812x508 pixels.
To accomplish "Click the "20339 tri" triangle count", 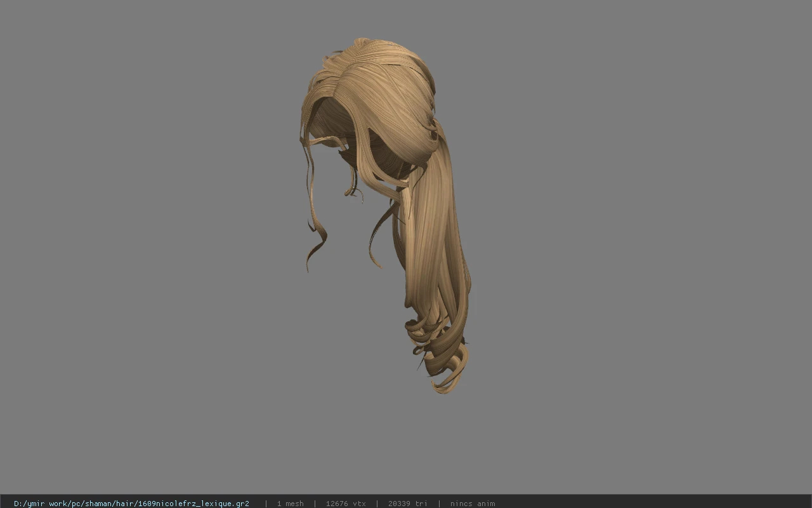I will (407, 504).
